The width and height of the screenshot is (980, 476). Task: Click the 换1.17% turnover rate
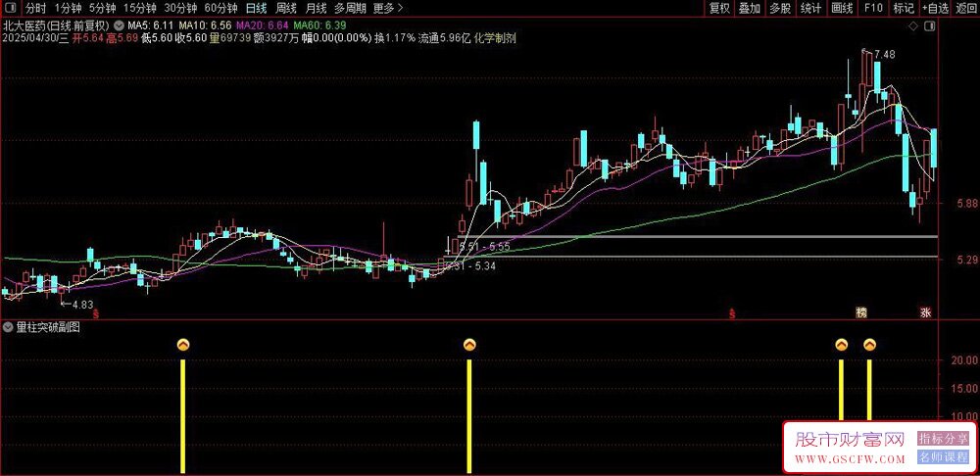tap(394, 38)
